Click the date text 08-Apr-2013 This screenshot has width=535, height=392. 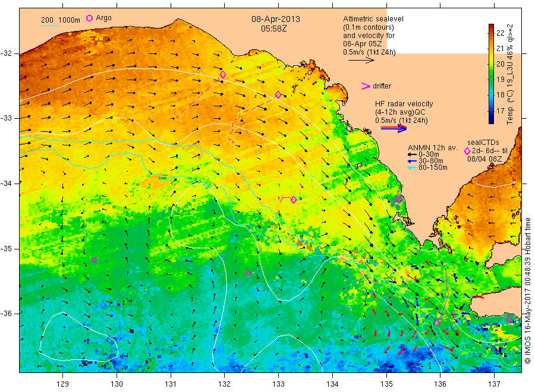tap(276, 19)
